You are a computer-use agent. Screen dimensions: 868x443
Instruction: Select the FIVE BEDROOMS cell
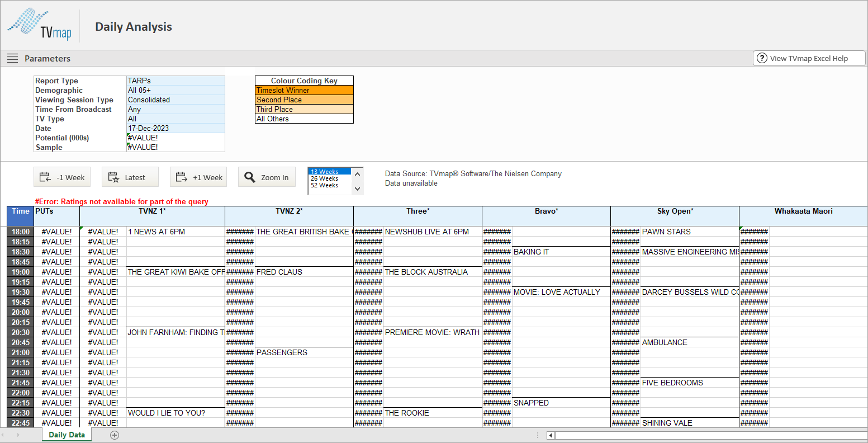(x=690, y=383)
